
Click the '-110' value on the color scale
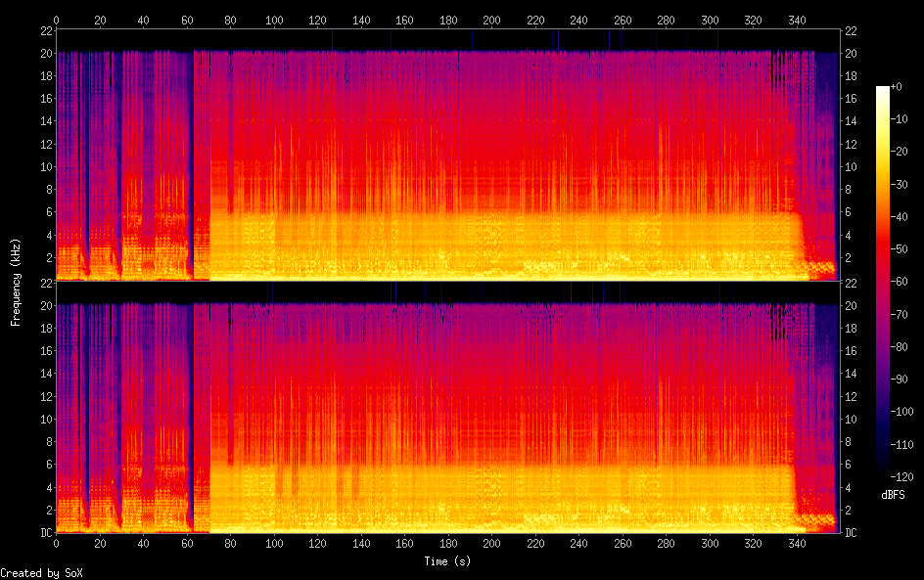(901, 445)
